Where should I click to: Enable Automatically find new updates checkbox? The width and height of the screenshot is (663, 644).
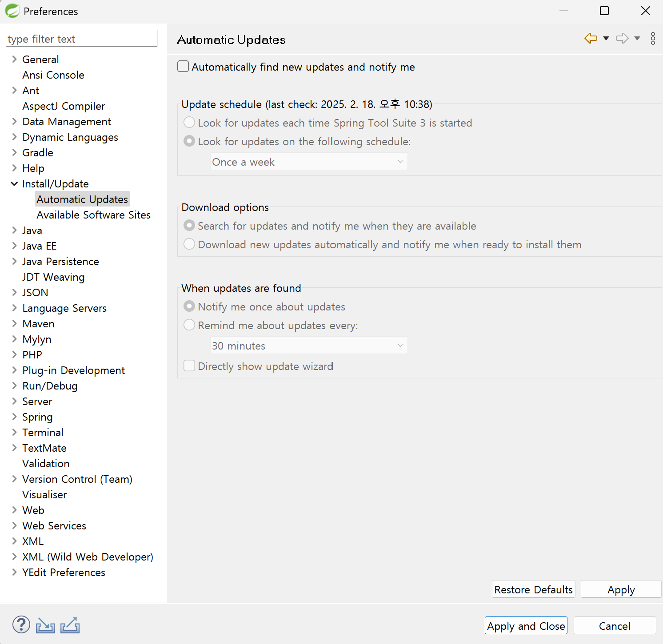(x=183, y=66)
